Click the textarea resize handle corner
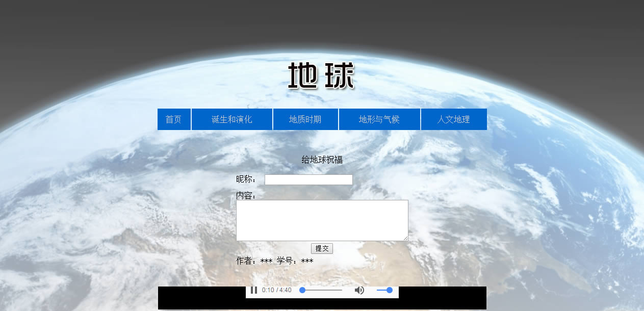Viewport: 644px width, 311px height. click(406, 239)
